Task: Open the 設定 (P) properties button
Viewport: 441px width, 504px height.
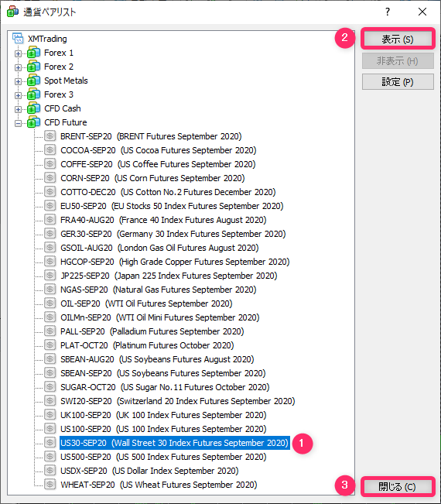Action: [398, 82]
